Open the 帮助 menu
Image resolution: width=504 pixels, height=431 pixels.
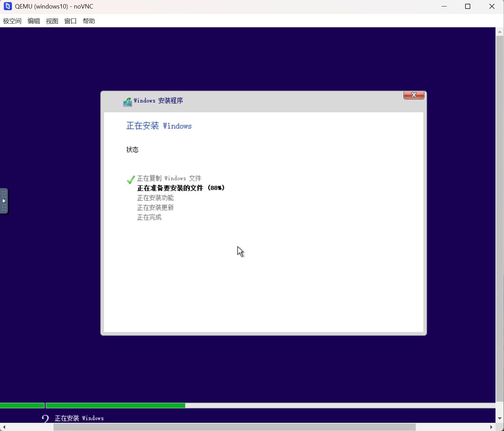click(x=89, y=21)
